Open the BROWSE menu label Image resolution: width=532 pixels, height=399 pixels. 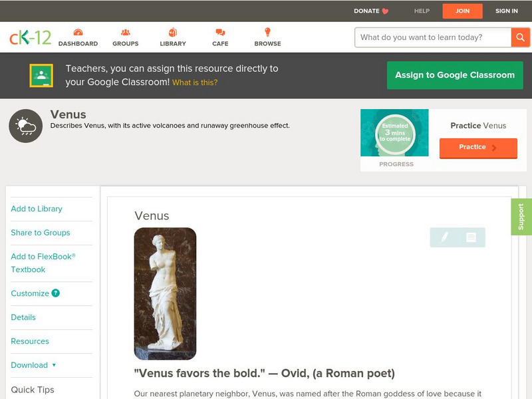(x=268, y=44)
